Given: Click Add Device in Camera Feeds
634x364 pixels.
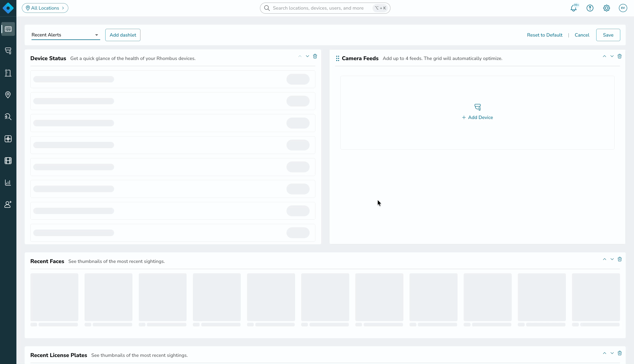Looking at the screenshot, I should (477, 117).
